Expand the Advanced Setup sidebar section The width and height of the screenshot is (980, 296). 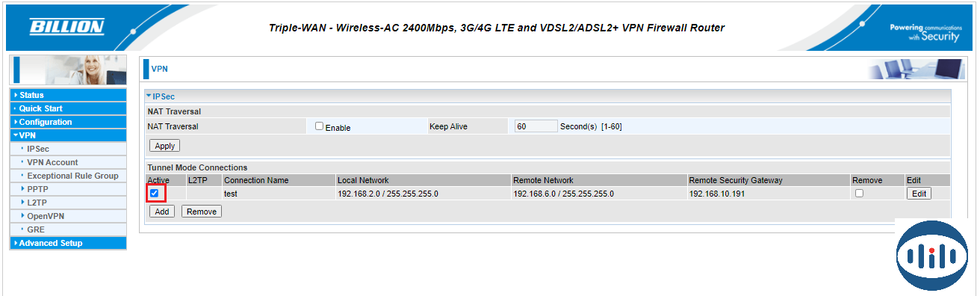[x=68, y=243]
